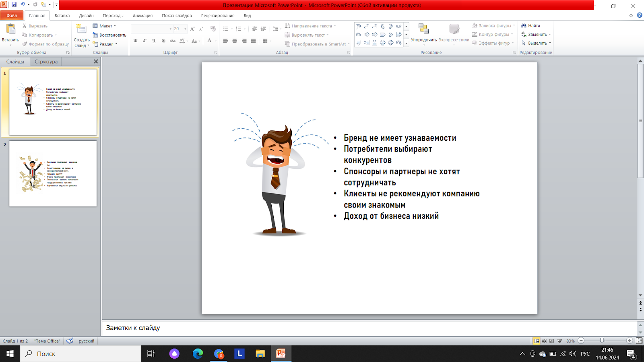Switch to the Структура outline tab
This screenshot has height=362, width=644.
[46, 62]
